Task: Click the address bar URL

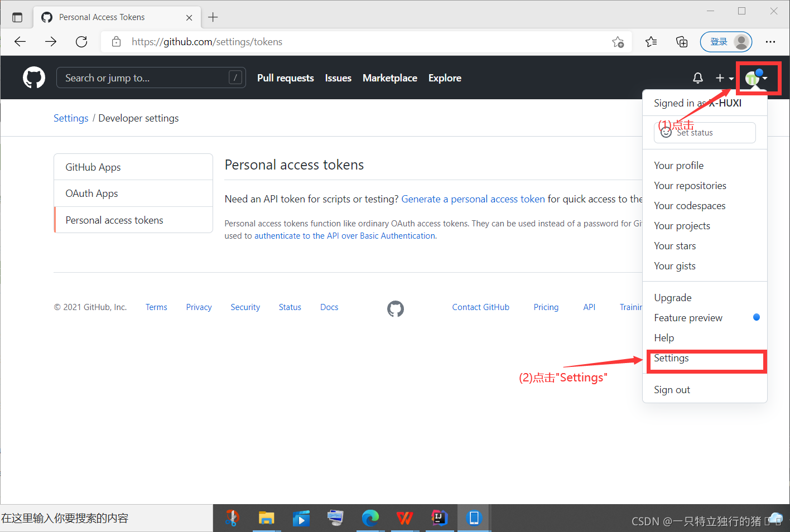Action: 207,42
